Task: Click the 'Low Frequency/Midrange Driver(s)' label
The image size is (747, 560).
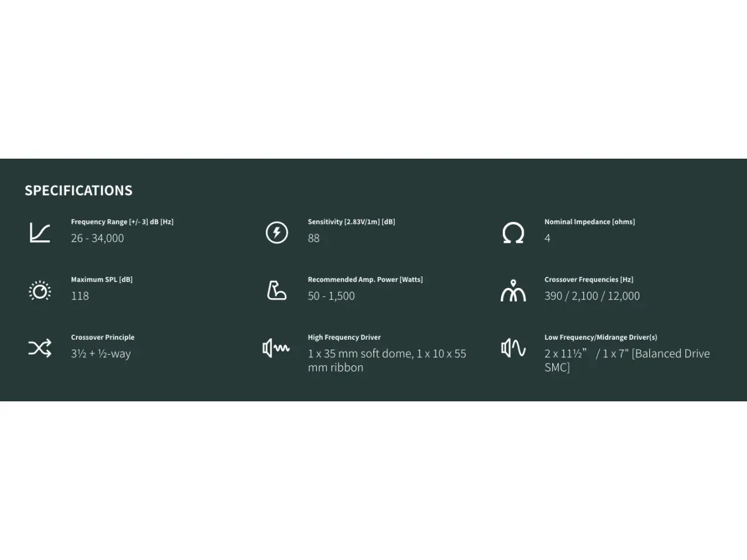Action: click(601, 337)
